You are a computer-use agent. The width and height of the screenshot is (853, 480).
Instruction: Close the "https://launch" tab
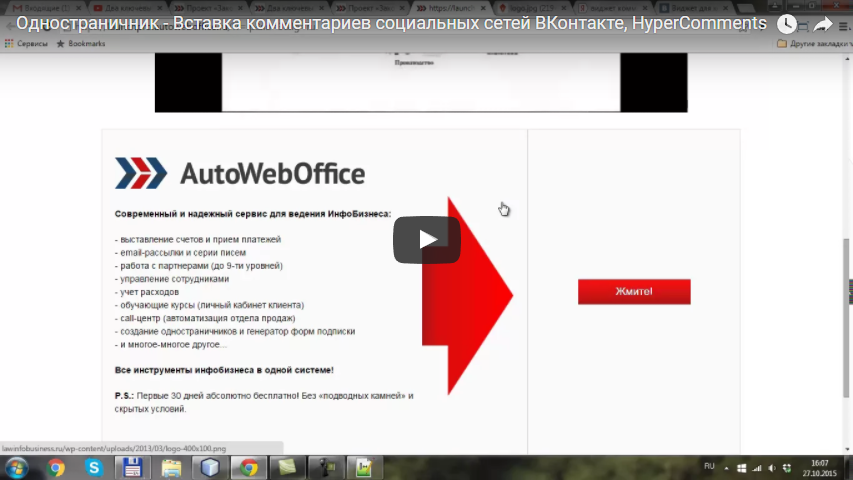(483, 8)
